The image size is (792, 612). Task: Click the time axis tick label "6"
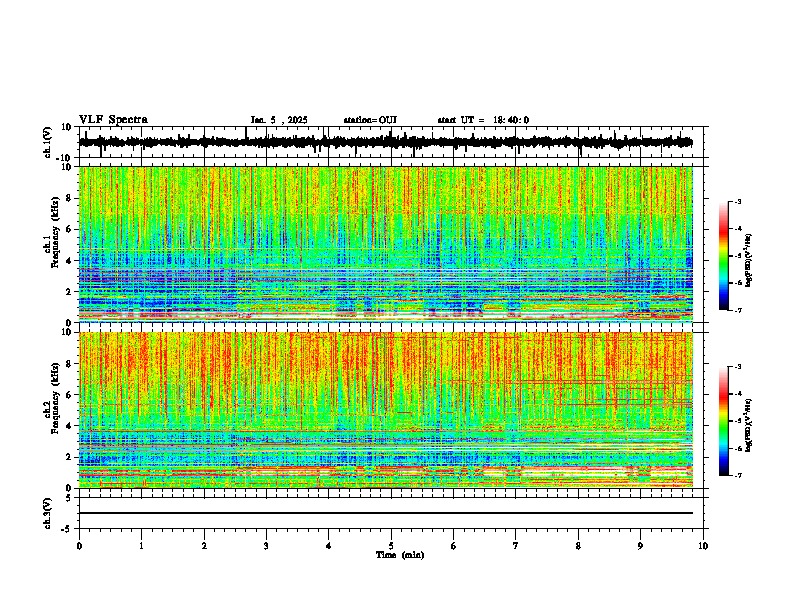[x=453, y=546]
